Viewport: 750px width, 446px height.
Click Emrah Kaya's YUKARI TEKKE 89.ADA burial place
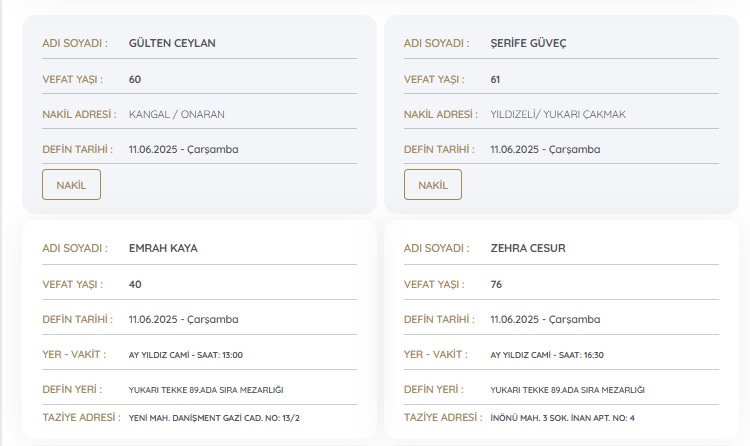pos(206,390)
